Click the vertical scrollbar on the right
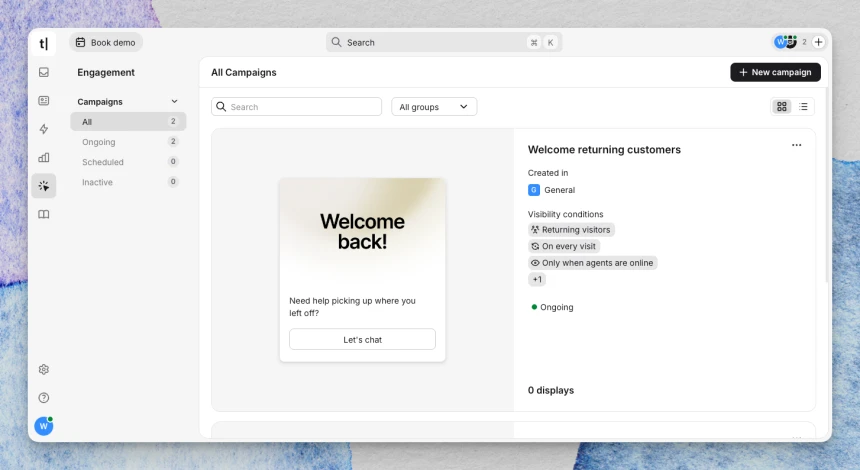 coord(827,184)
